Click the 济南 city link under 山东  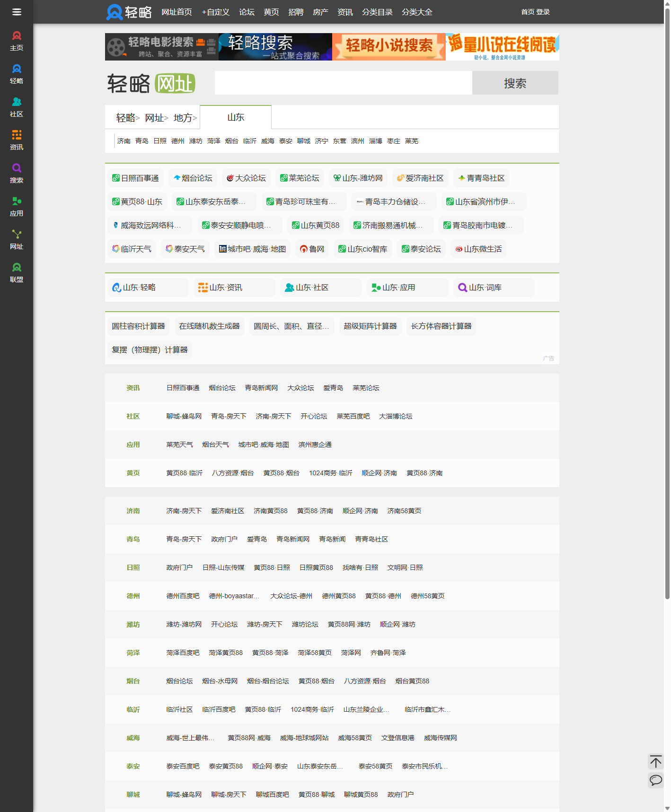coord(124,141)
